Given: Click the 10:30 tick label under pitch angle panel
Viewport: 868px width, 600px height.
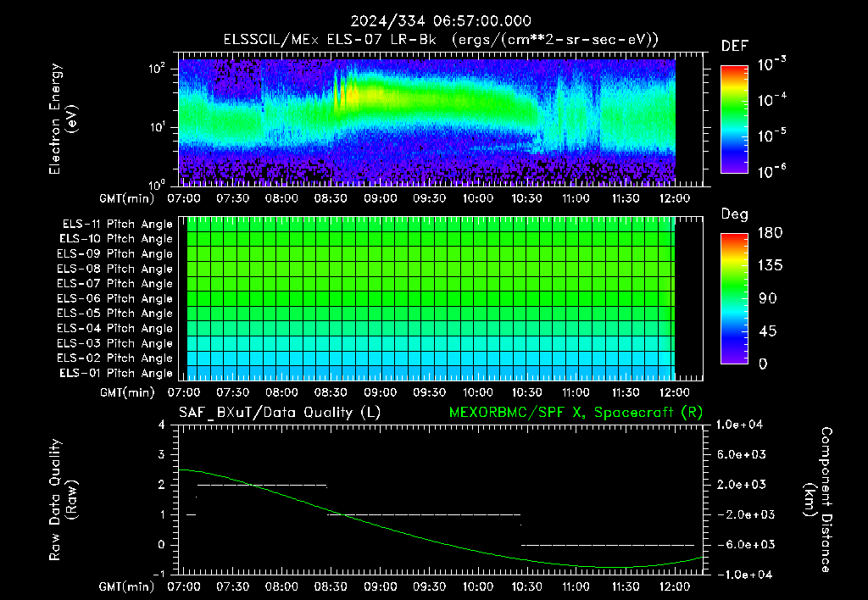Looking at the screenshot, I should pyautogui.click(x=526, y=393).
